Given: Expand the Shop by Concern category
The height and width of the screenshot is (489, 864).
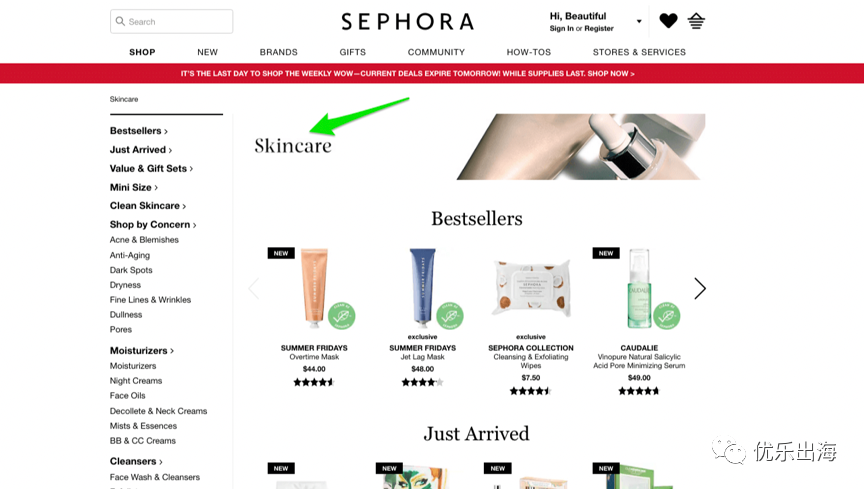Looking at the screenshot, I should (153, 224).
